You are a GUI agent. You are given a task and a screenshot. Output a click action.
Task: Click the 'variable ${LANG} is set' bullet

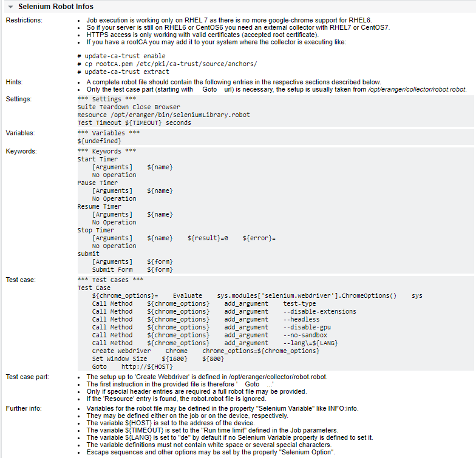pyautogui.click(x=229, y=438)
